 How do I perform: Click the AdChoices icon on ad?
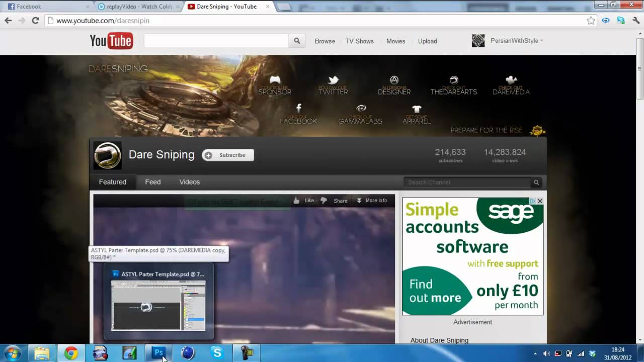[x=532, y=201]
